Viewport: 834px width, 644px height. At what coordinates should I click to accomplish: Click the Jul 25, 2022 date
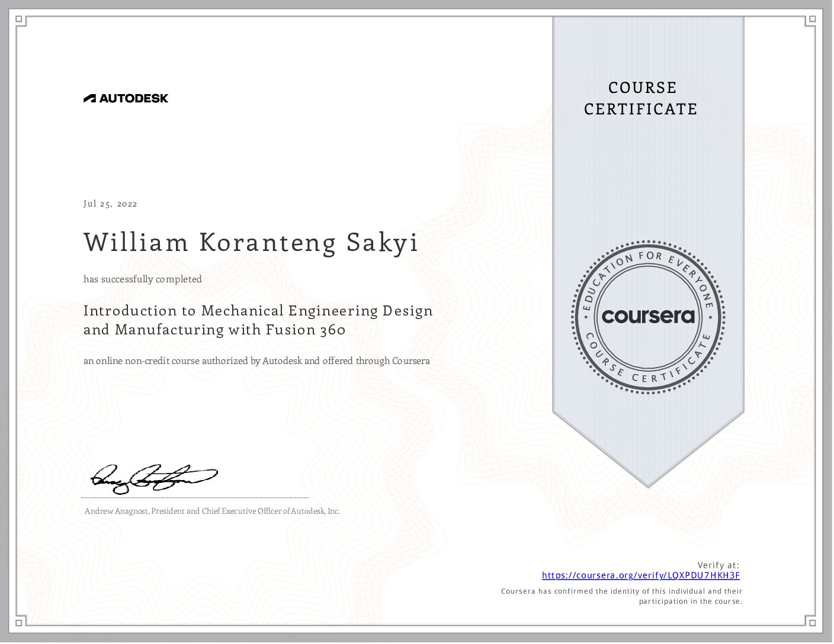pos(110,204)
